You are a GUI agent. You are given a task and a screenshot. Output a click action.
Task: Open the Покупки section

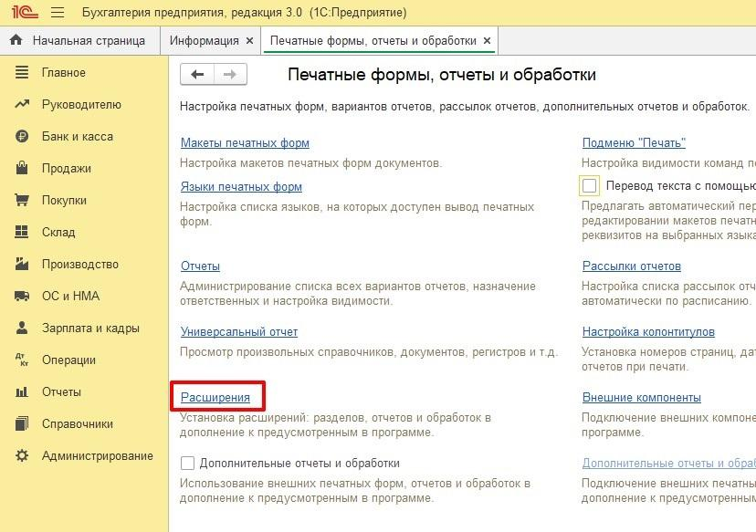pos(64,200)
